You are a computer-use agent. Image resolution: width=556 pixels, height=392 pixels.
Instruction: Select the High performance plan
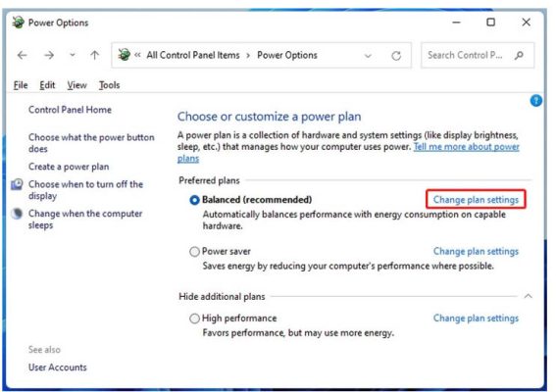pyautogui.click(x=194, y=318)
